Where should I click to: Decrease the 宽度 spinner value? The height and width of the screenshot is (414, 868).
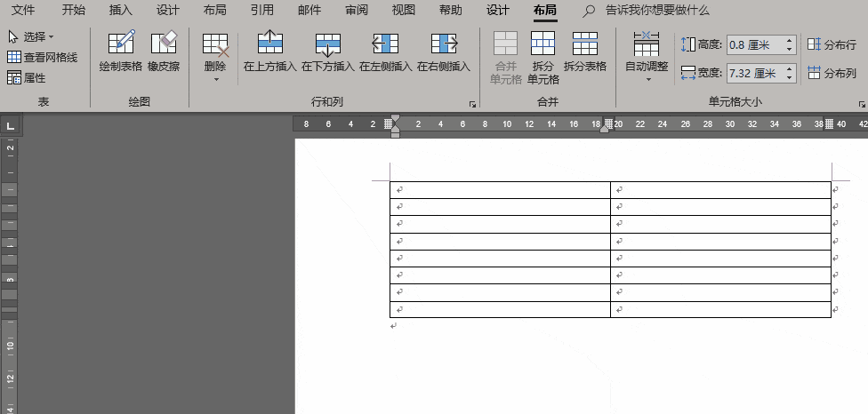coord(790,78)
